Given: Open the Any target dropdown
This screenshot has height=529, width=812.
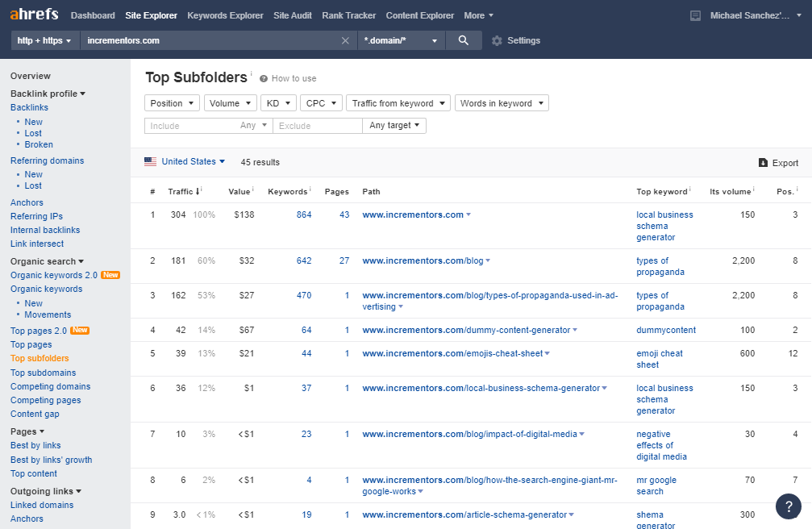Looking at the screenshot, I should pyautogui.click(x=394, y=125).
